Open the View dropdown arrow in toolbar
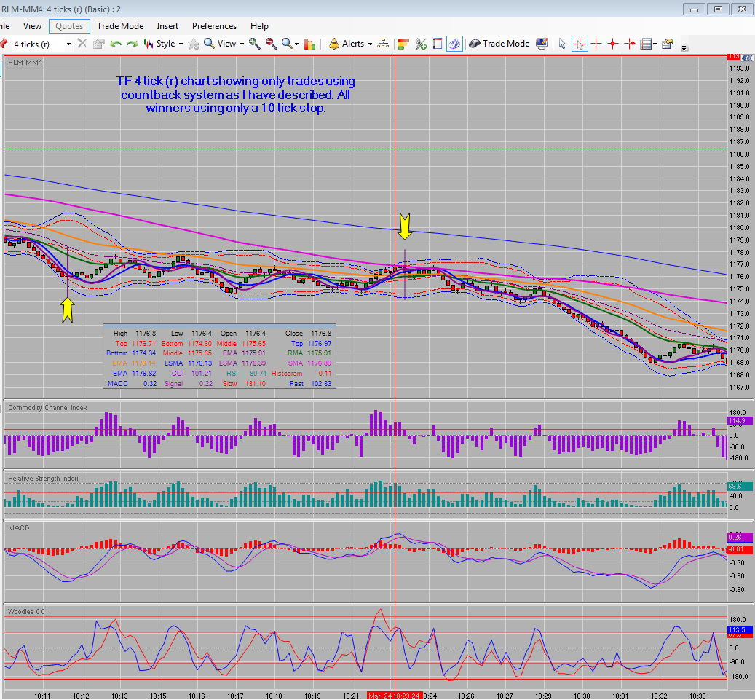This screenshot has width=755, height=700. [242, 44]
